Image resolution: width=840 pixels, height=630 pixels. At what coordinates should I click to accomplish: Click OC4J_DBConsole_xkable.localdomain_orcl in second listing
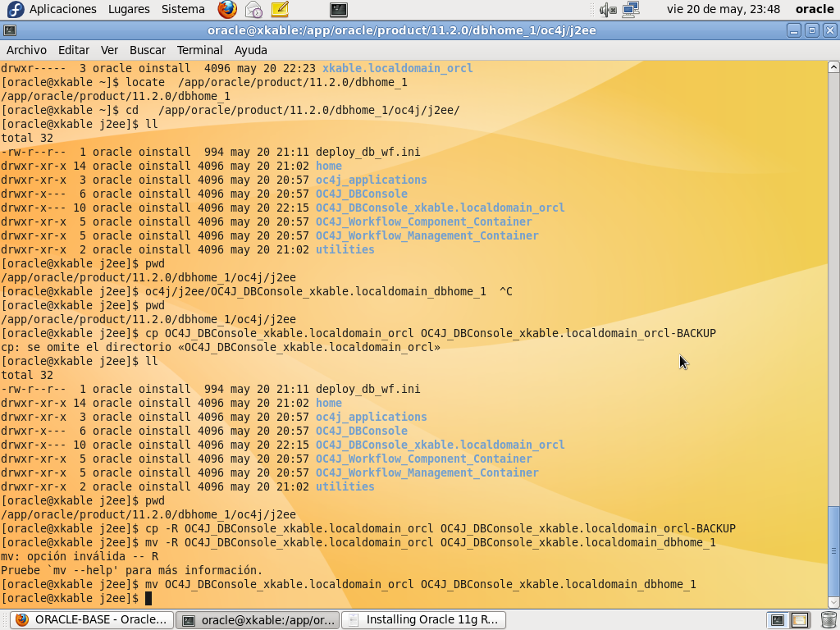point(440,444)
